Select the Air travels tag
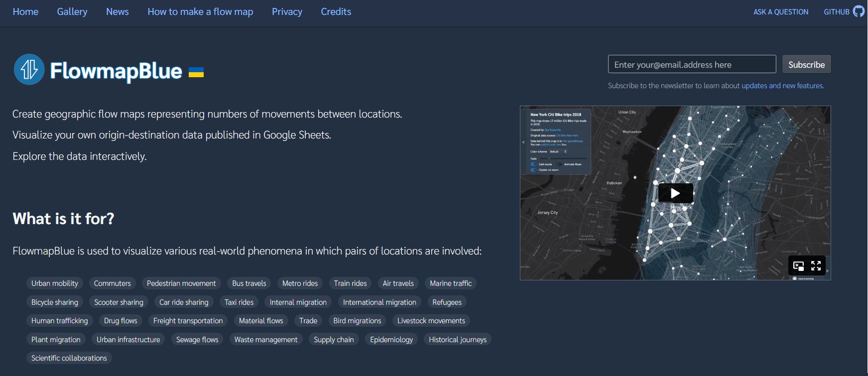868x376 pixels. (398, 283)
